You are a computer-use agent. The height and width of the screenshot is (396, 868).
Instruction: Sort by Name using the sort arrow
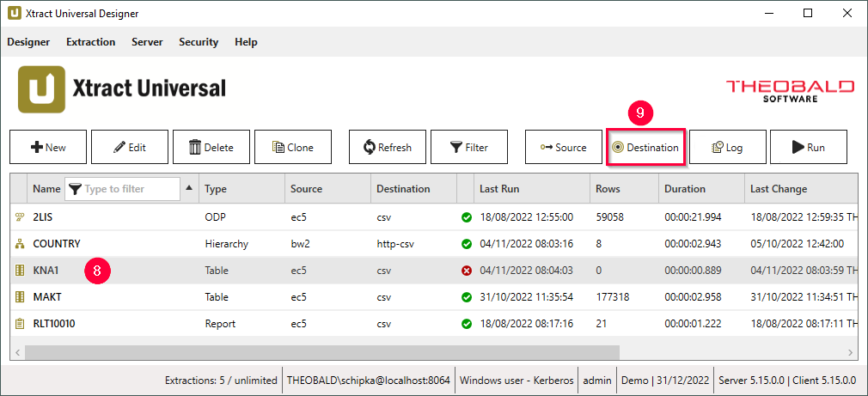pos(189,188)
